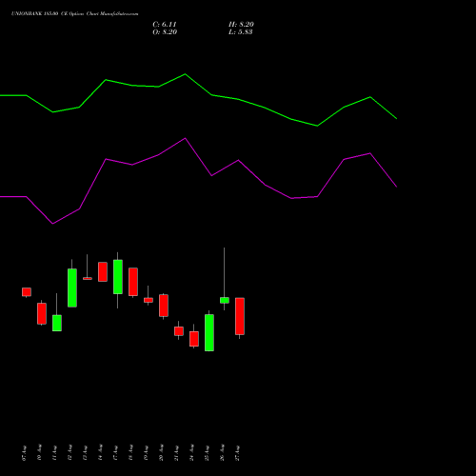Click the small red candlestick above 07 Aug

[27, 292]
